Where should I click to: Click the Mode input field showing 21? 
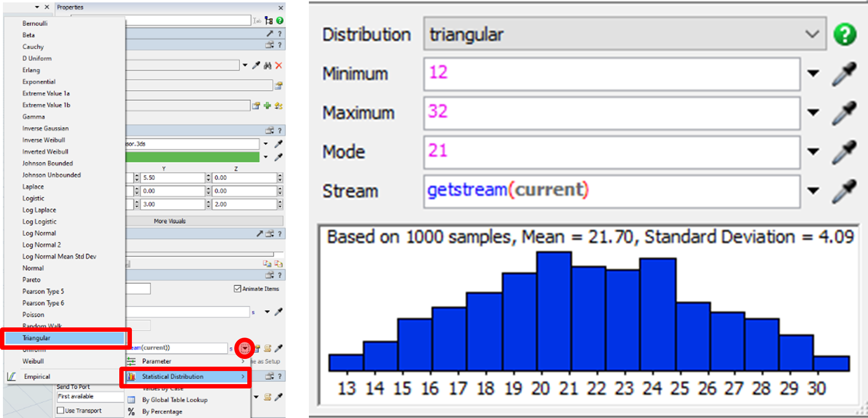[611, 152]
